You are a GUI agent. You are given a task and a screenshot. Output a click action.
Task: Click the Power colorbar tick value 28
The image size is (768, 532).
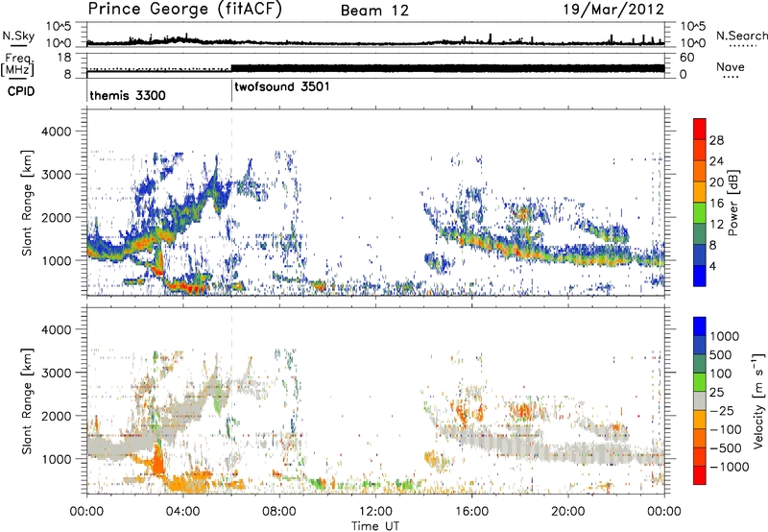tap(716, 140)
